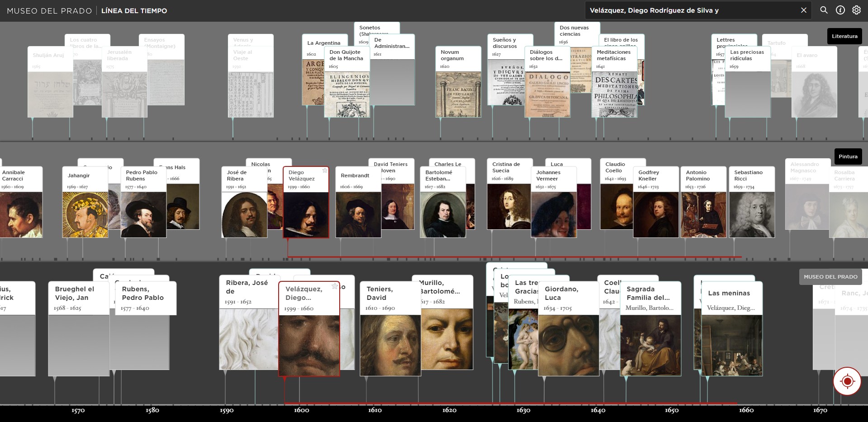Click the search field with Velázquez name
Viewport: 868px width, 422px height.
[692, 10]
